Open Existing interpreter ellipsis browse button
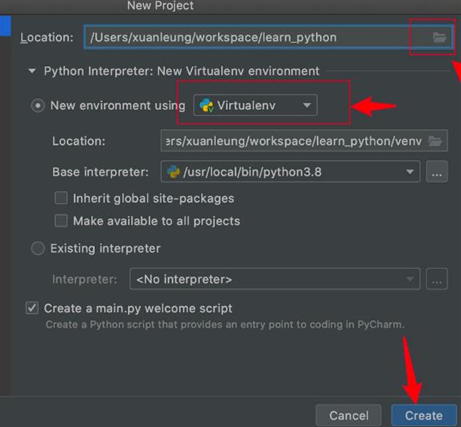Viewport: 461px width, 427px height. (437, 279)
